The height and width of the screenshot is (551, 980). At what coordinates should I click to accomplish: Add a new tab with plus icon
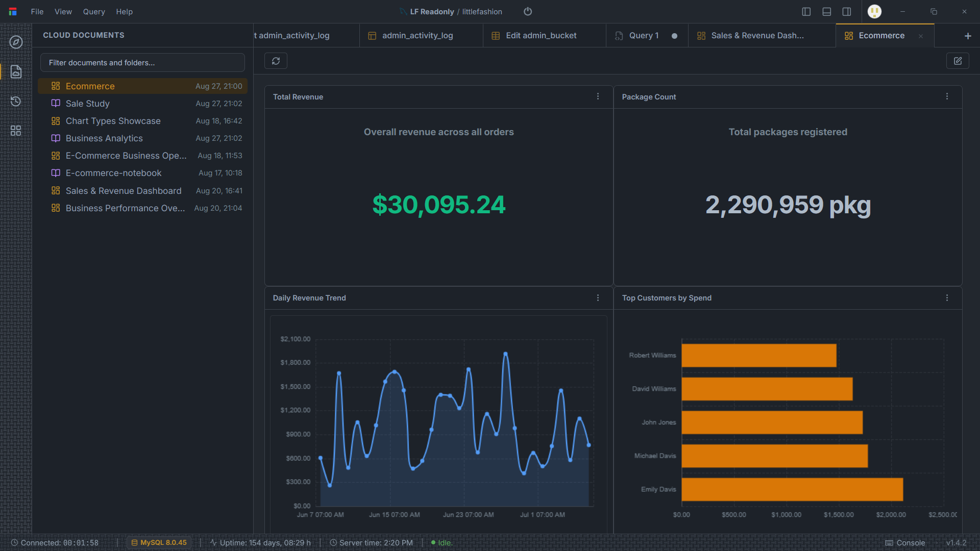click(x=968, y=36)
